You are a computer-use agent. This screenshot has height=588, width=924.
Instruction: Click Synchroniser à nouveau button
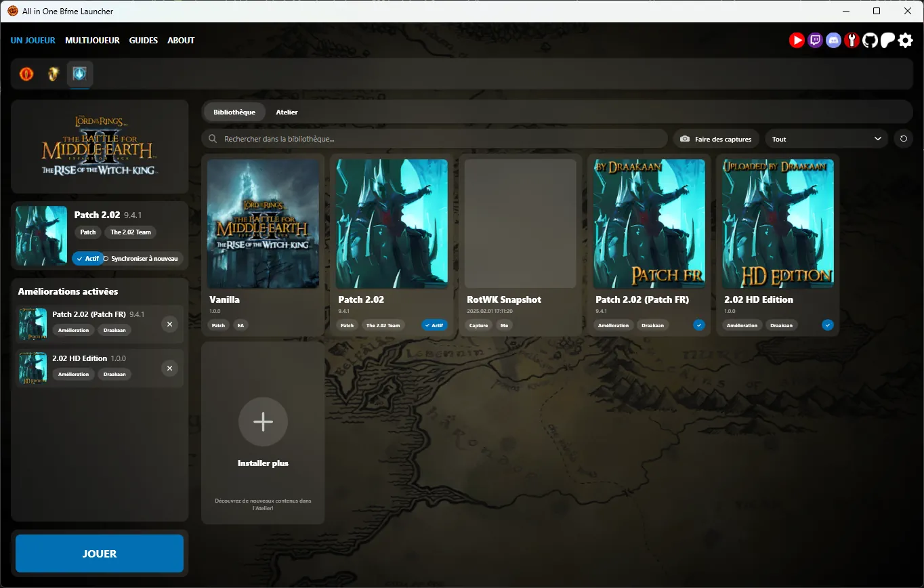coord(144,259)
